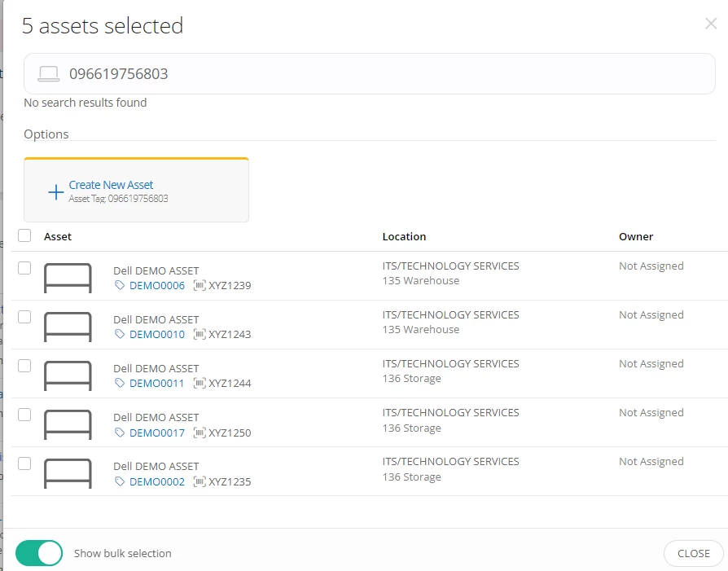Image resolution: width=728 pixels, height=571 pixels.
Task: Open the DEMO0017 asset tag link
Action: pyautogui.click(x=156, y=433)
